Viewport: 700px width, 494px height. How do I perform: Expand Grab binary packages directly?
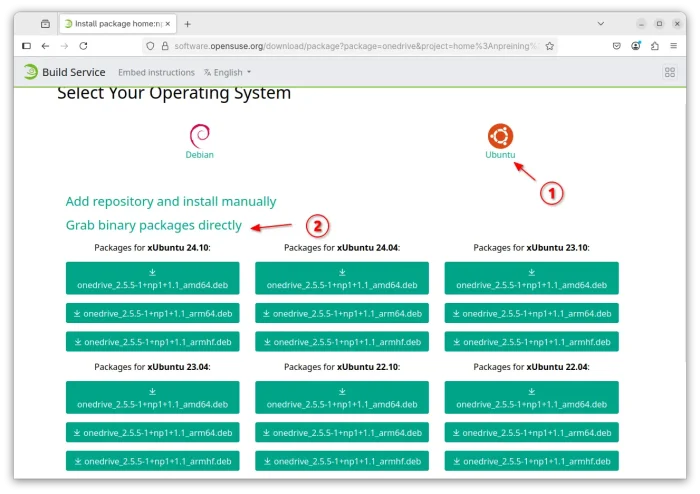[x=154, y=225]
